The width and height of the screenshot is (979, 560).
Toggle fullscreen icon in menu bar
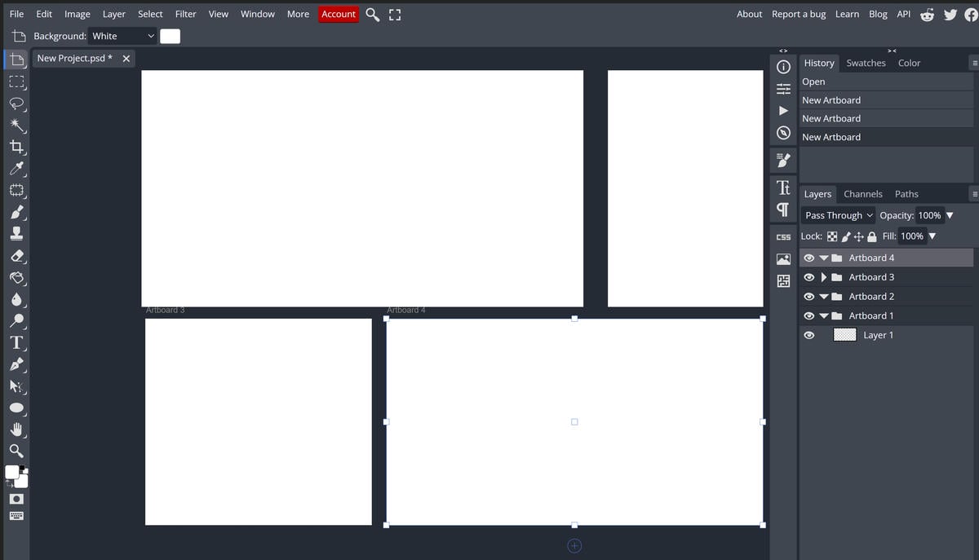395,14
